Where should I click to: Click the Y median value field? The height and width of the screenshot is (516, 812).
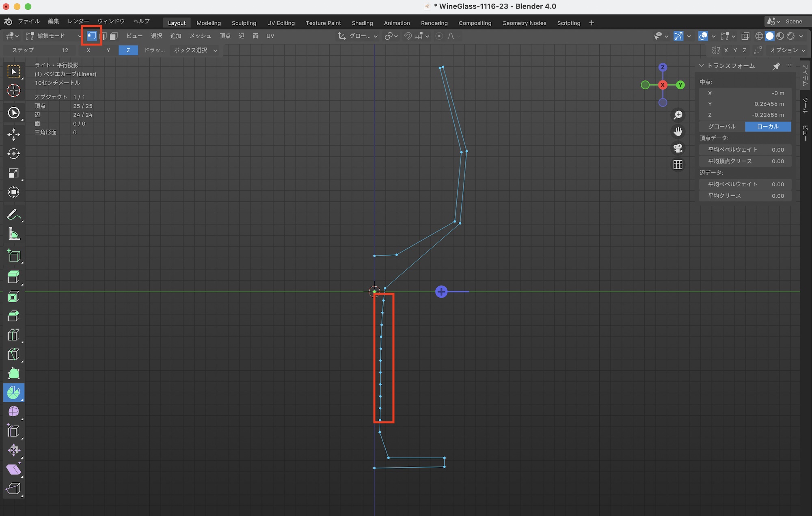click(745, 104)
